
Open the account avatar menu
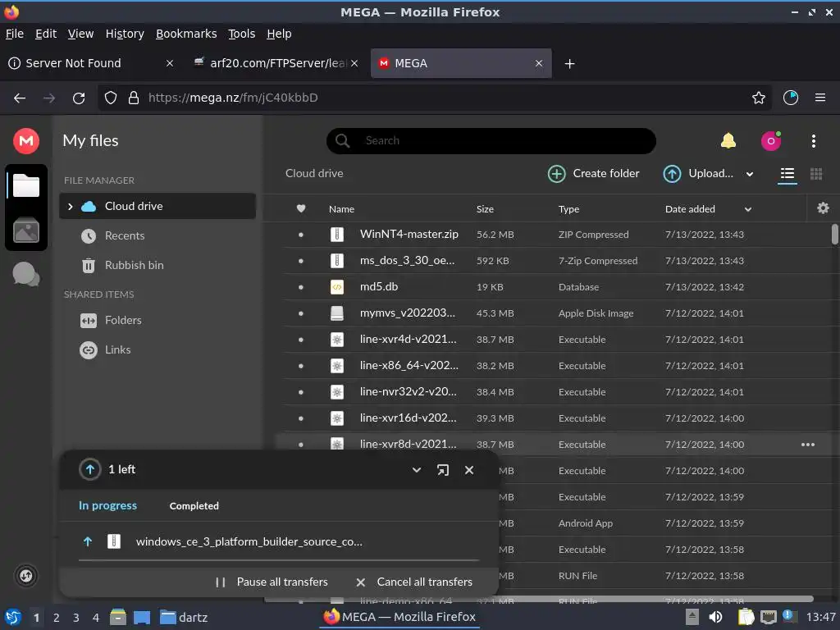[x=771, y=141]
